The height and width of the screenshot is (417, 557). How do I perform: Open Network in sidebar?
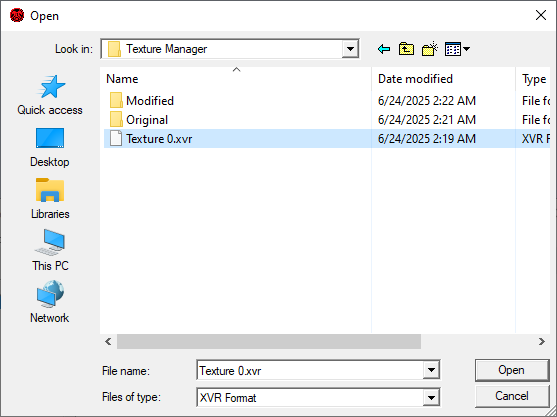(x=50, y=302)
